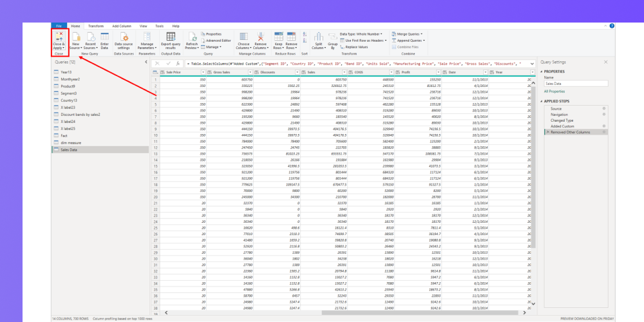Collapse the Queries pane
Screen dimensions: 644x322
tap(146, 62)
